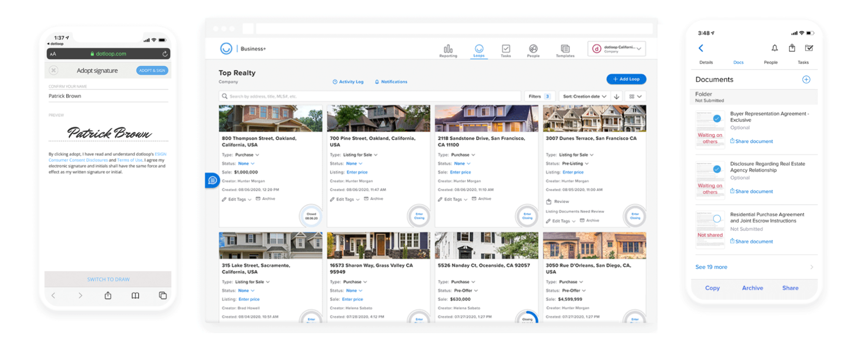
Task: Check the Buyer Representation Agreement document checkbox
Action: click(717, 119)
